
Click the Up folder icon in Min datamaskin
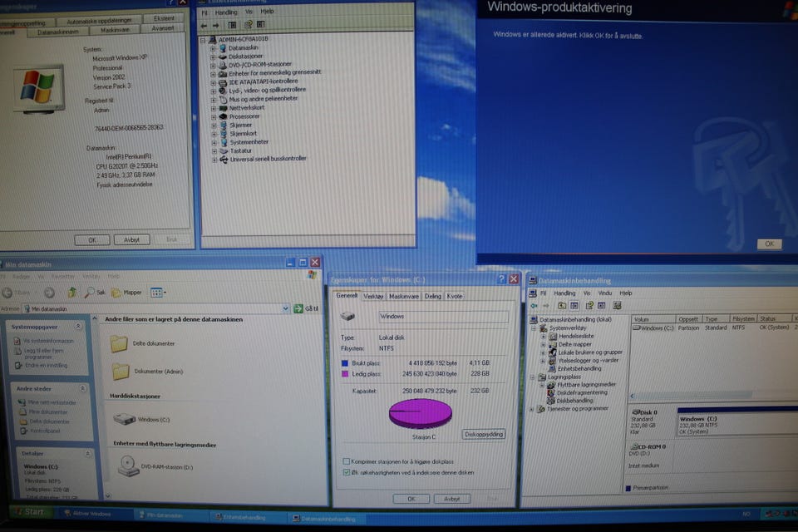(72, 293)
